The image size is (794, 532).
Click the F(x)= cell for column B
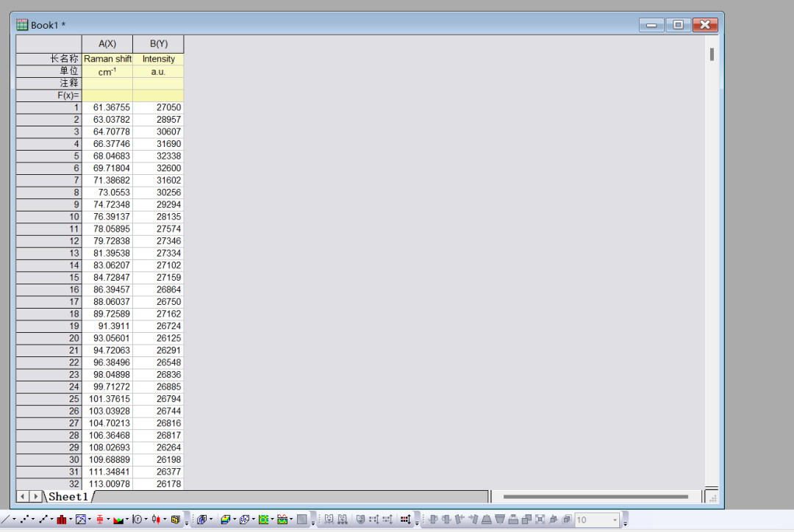tap(158, 96)
